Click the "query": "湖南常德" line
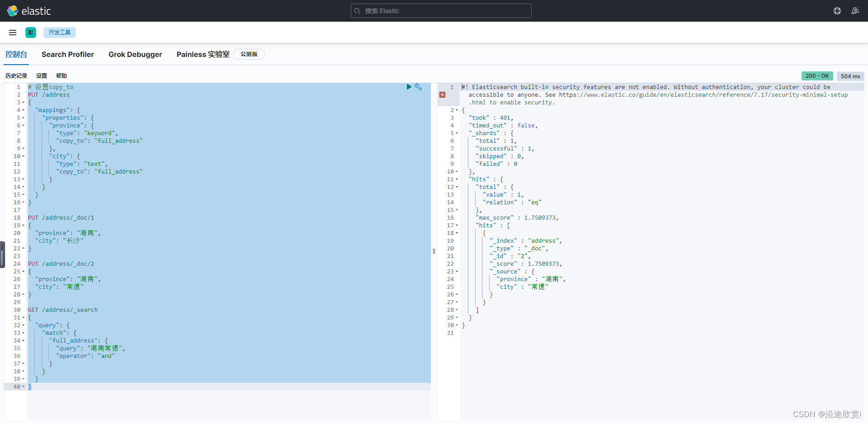 coord(90,348)
